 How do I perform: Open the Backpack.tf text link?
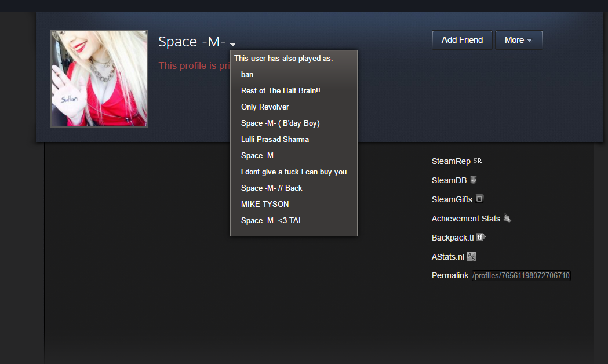click(x=453, y=238)
